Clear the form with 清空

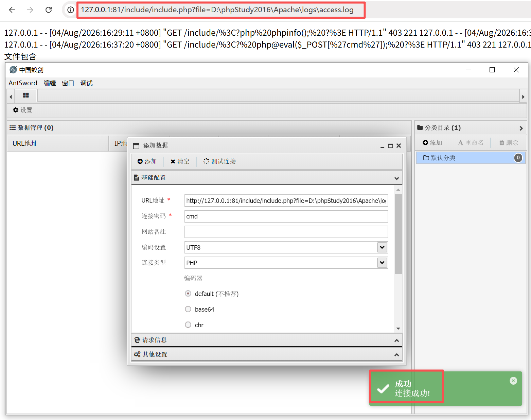click(180, 161)
